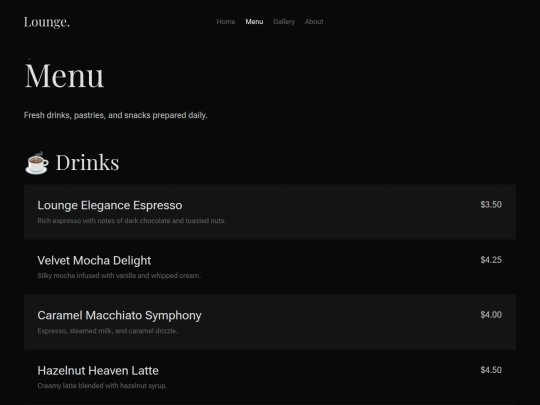
Task: Click 'Fresh drinks, pastries, and snacks' tagline
Action: click(x=115, y=115)
